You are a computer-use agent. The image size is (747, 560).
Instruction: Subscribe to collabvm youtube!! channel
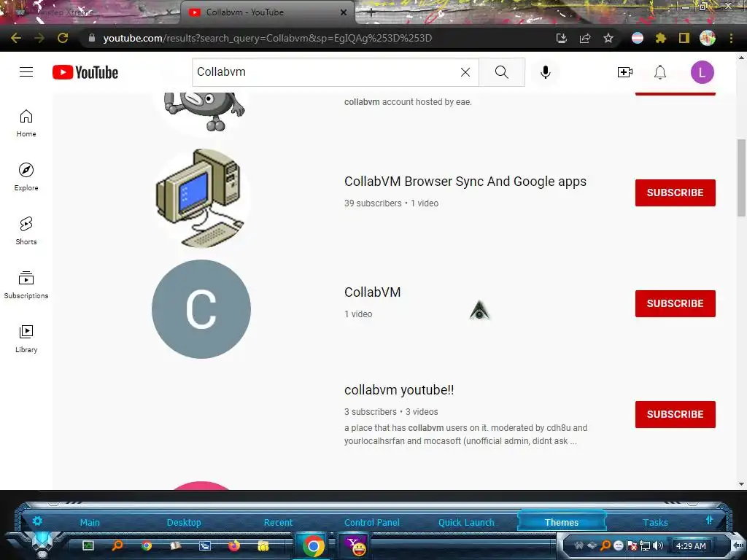pyautogui.click(x=675, y=415)
